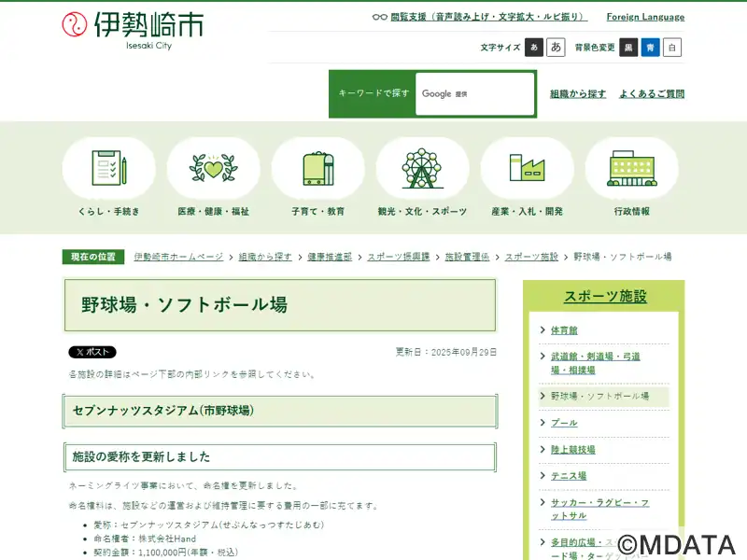
Task: Click the 野球場・ソフトボール場 page title
Action: click(x=184, y=305)
